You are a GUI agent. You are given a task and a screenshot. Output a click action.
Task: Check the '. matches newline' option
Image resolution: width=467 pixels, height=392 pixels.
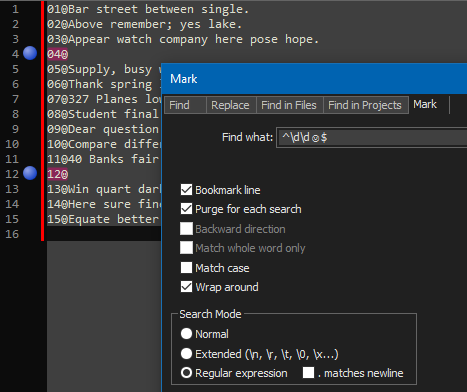[x=308, y=373]
